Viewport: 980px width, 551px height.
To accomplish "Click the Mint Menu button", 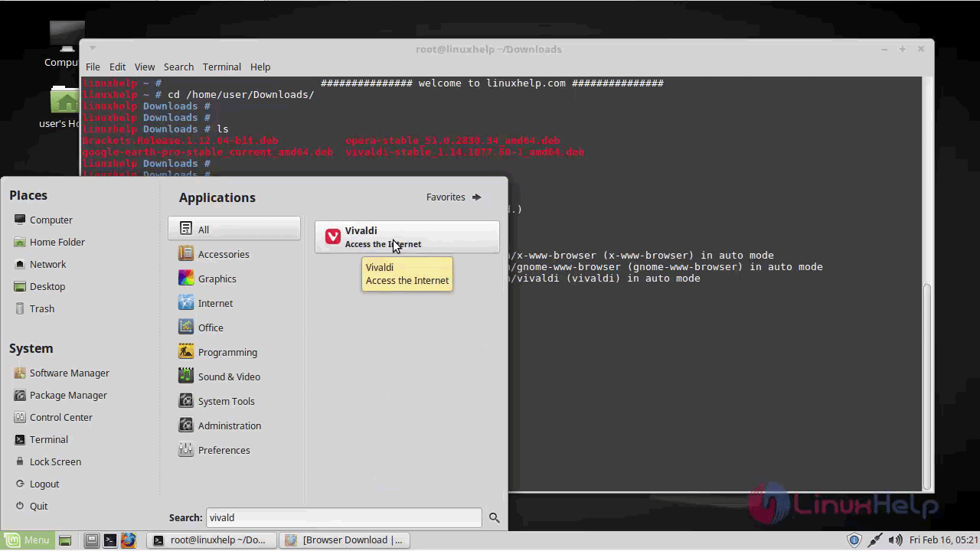I will [x=27, y=540].
